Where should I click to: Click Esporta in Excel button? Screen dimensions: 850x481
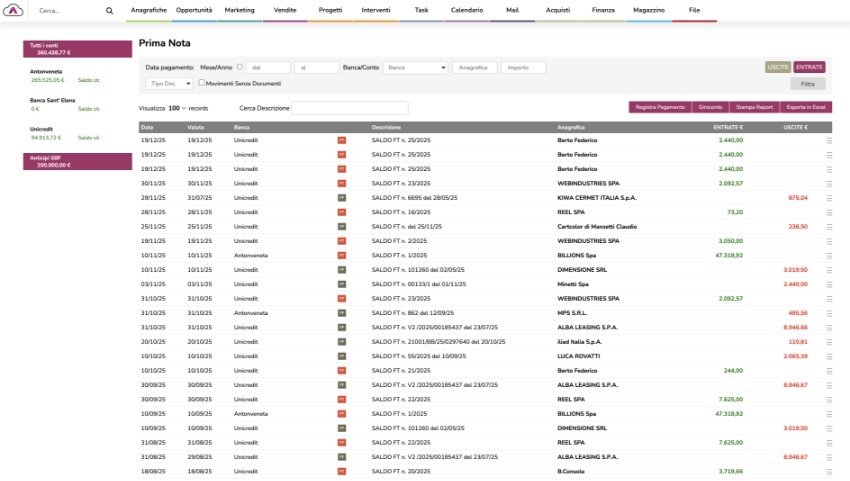pos(808,106)
